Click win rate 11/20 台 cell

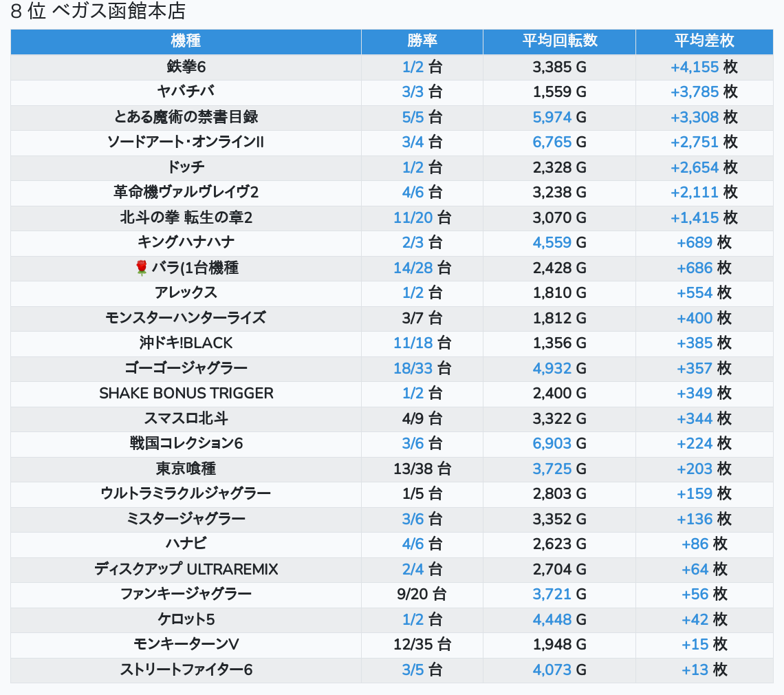(422, 217)
